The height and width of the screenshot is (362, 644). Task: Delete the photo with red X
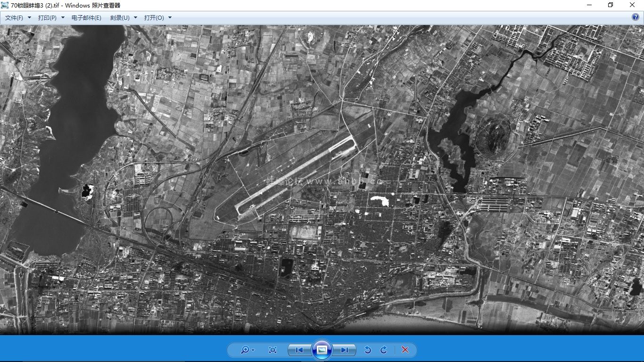click(x=405, y=350)
